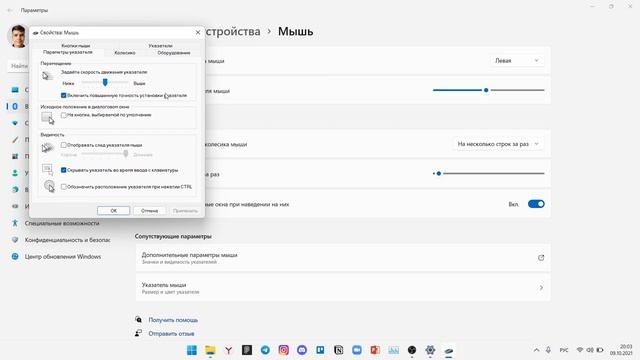Switch to the Указатели tab
Image resolution: width=640 pixels, height=360 pixels.
[x=160, y=46]
